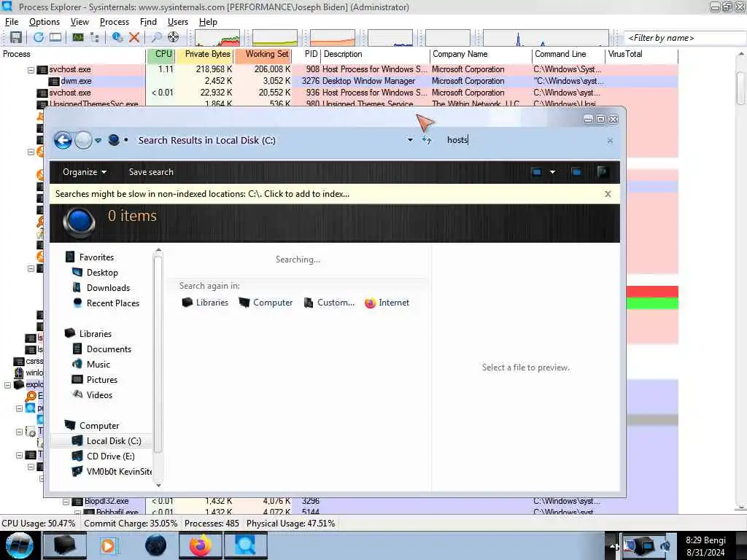Click the change view icon
The height and width of the screenshot is (560, 747).
tap(537, 172)
